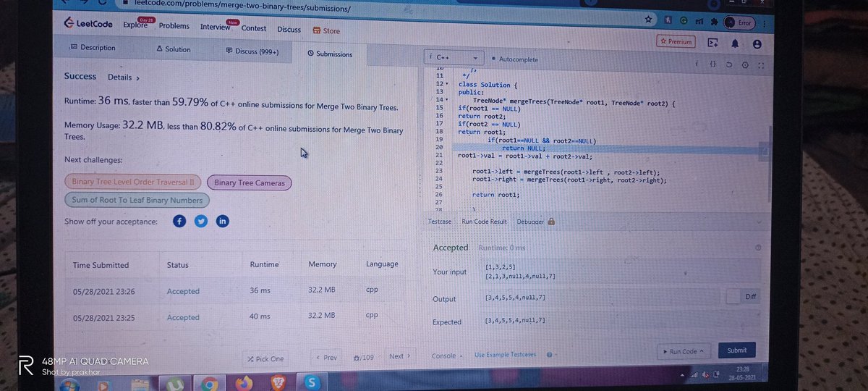Reset code to default with the revert icon
This screenshot has height=391, width=868.
(729, 64)
